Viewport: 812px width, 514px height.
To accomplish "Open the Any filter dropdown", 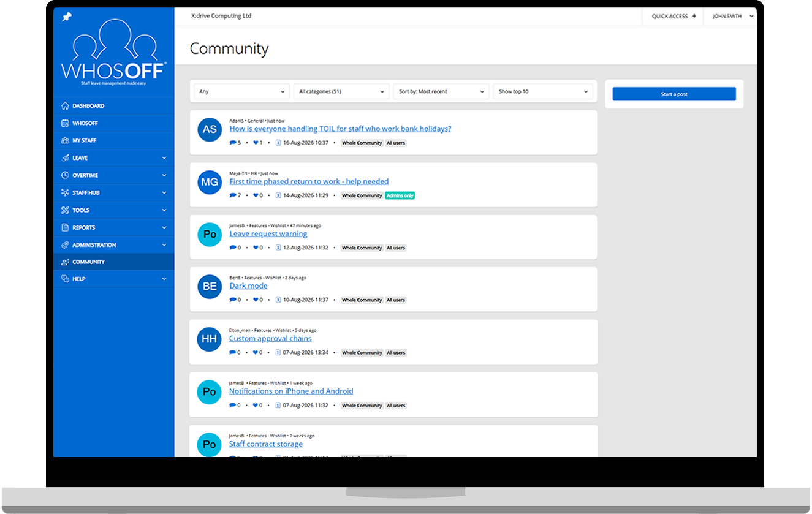I will 242,92.
